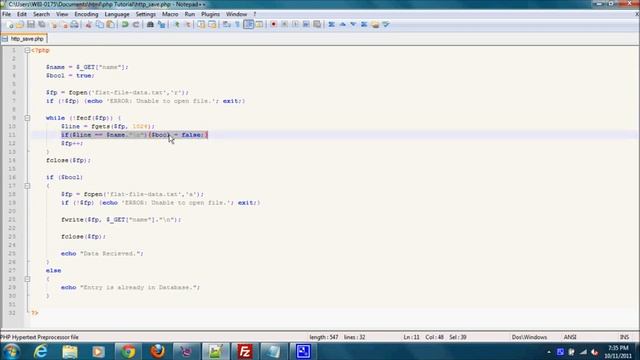Create a new file via toolbar
This screenshot has height=360, width=640.
point(10,24)
